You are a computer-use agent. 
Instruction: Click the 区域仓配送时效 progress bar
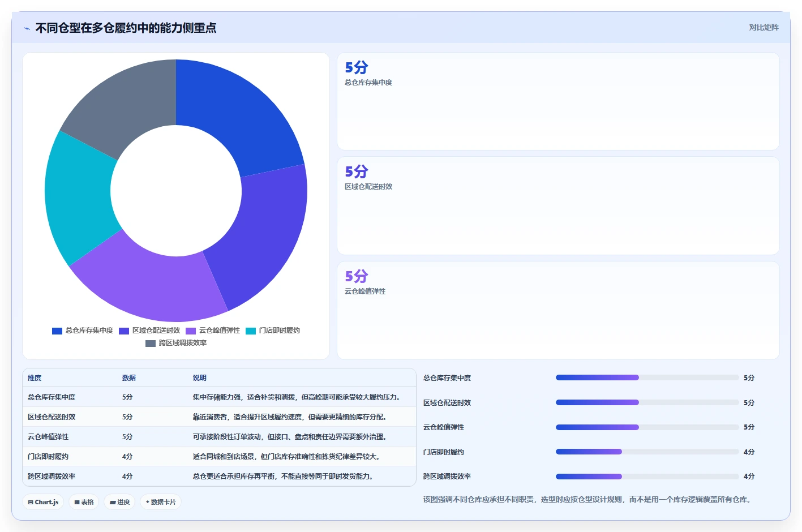pos(647,402)
